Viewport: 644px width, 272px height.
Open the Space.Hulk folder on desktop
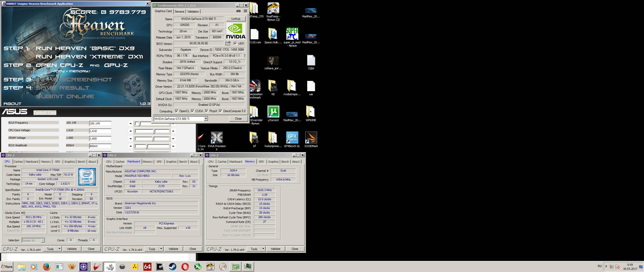[x=273, y=36]
